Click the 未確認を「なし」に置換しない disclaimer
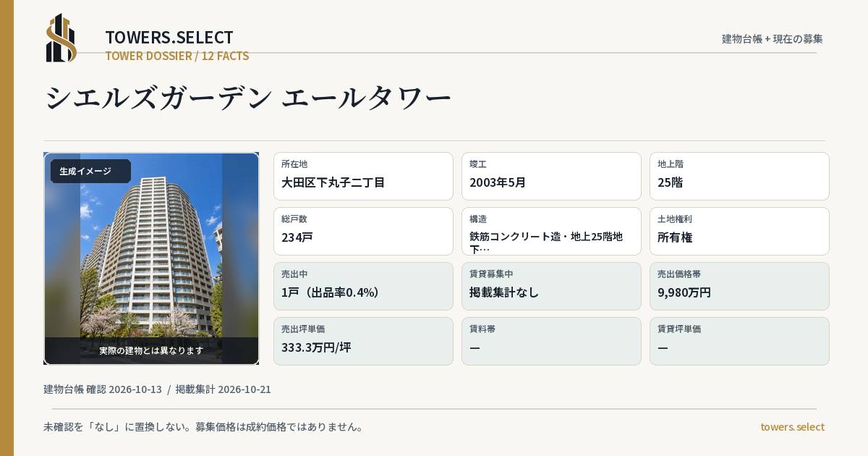The width and height of the screenshot is (868, 456). pos(203,427)
